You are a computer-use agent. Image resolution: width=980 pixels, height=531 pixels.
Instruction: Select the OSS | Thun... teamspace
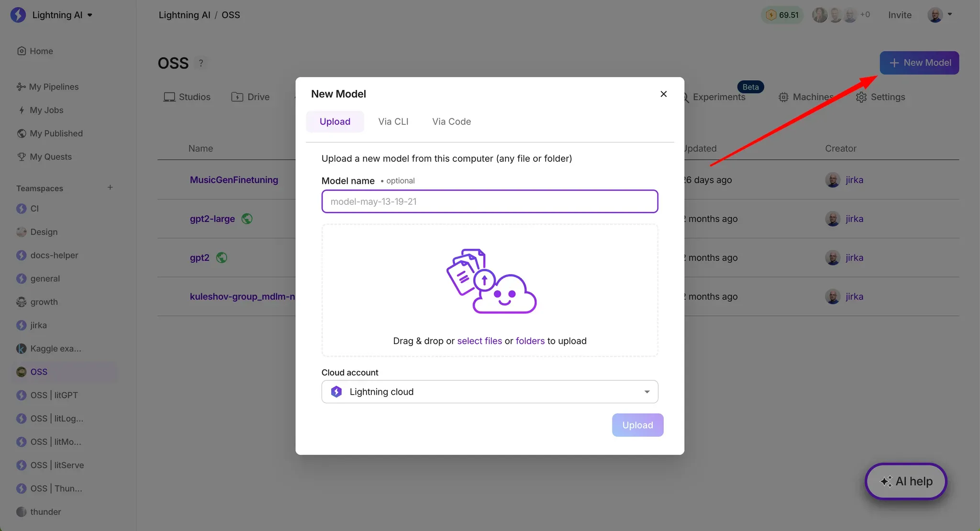click(x=49, y=488)
